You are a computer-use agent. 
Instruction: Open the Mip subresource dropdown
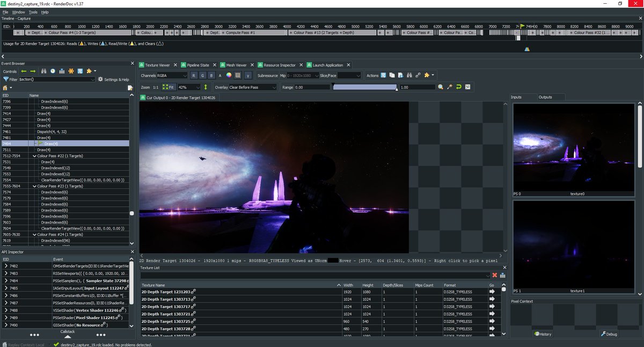(303, 75)
